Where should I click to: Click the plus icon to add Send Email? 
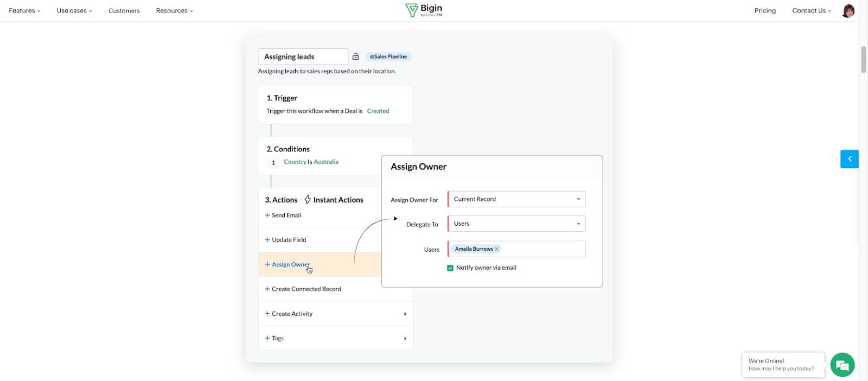[267, 215]
